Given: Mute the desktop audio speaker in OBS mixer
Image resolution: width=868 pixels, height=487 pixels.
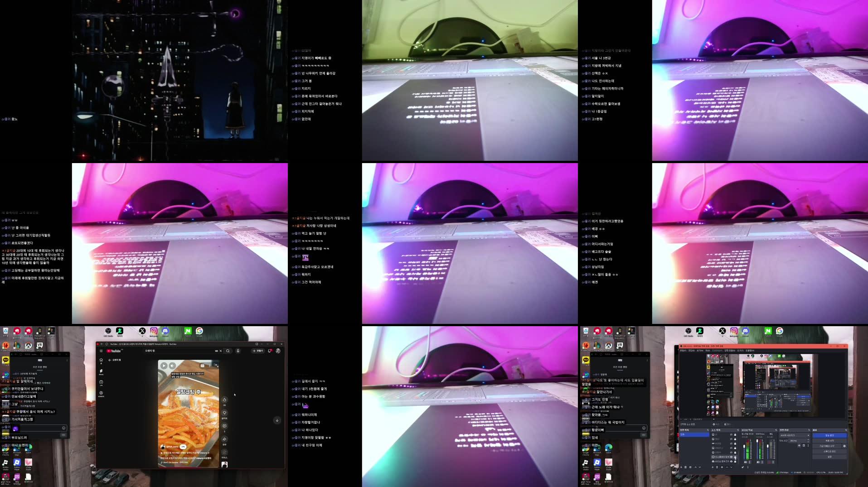Looking at the screenshot, I should pos(746,462).
